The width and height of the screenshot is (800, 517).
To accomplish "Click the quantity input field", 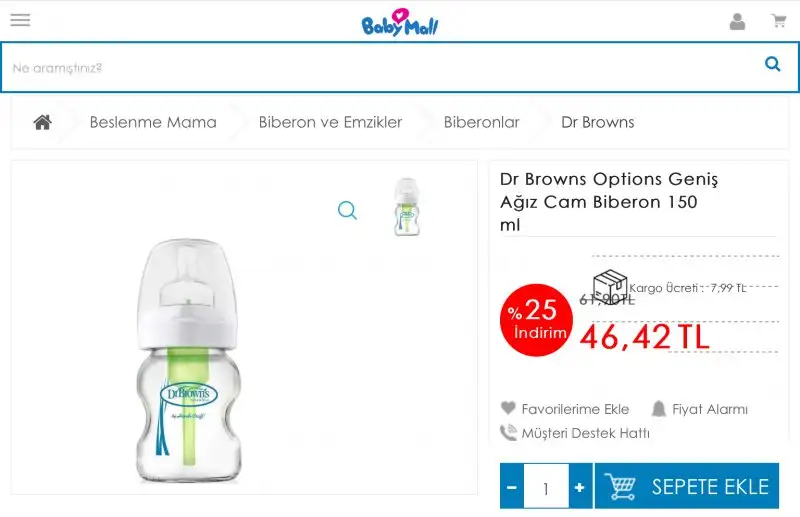I will pos(545,488).
